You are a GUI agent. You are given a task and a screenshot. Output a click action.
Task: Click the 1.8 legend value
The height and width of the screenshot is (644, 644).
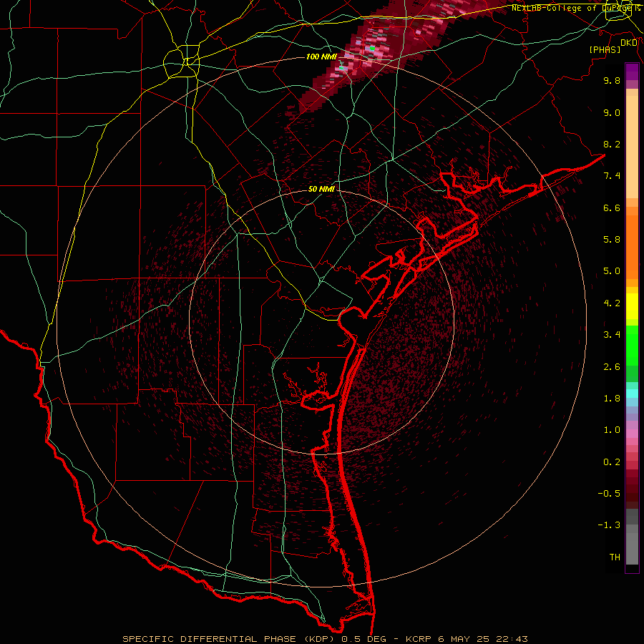coord(612,399)
